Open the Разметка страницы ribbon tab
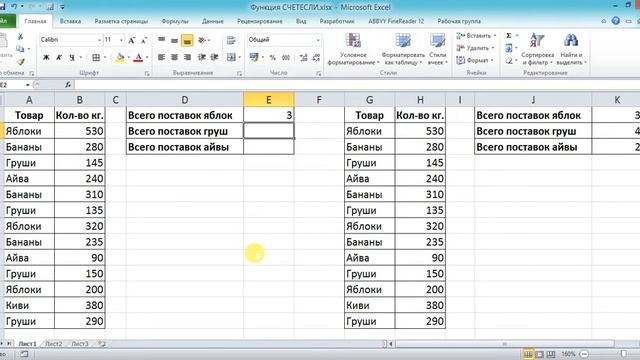The height and width of the screenshot is (360, 640). tap(121, 21)
